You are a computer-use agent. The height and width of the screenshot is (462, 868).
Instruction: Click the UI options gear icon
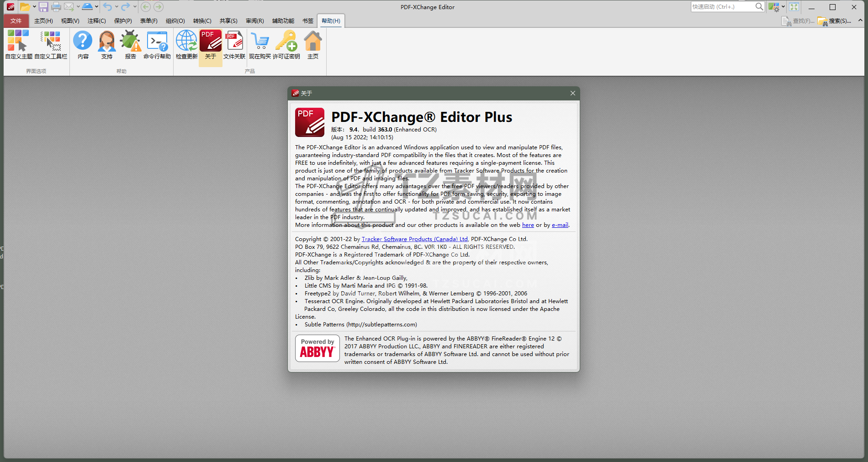773,7
